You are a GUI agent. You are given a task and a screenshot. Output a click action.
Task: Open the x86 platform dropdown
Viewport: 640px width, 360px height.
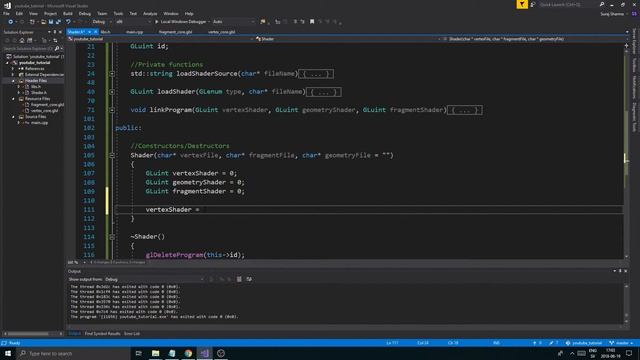coord(133,22)
